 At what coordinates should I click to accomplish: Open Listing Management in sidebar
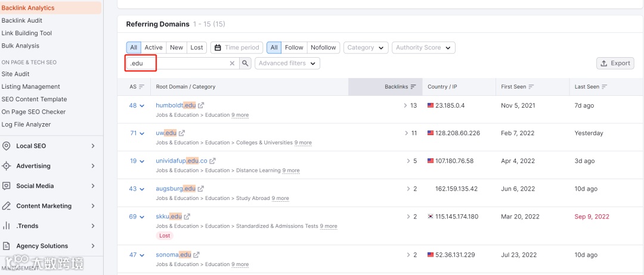pyautogui.click(x=31, y=86)
